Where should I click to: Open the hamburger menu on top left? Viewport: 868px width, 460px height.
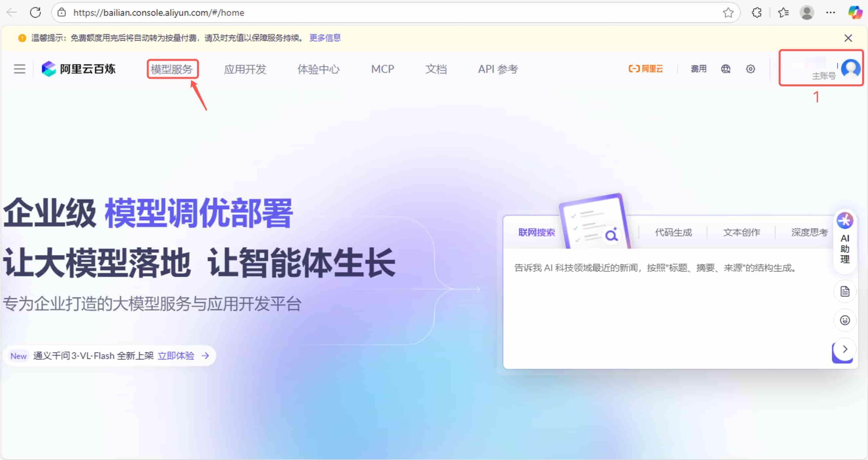coord(19,69)
